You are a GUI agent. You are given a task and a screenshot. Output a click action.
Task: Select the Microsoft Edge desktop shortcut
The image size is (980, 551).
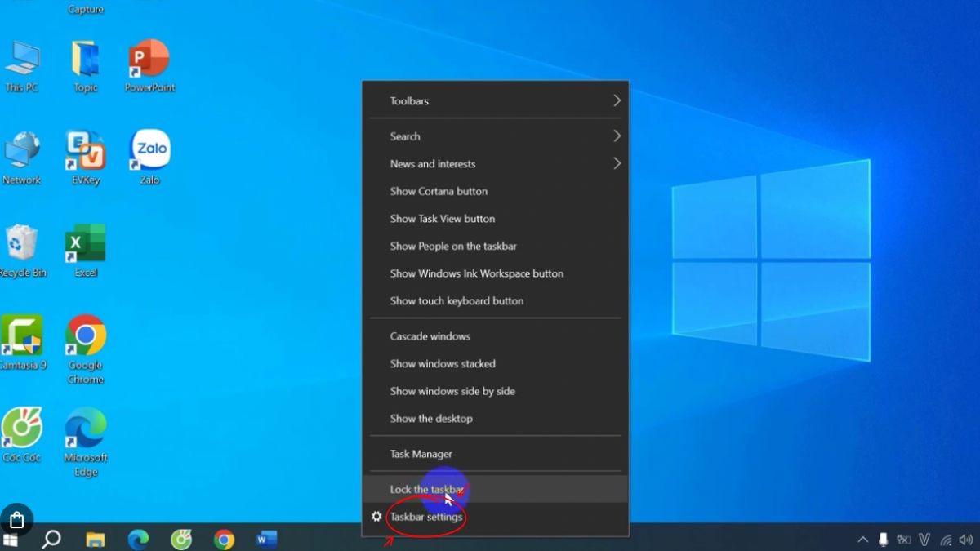[86, 442]
